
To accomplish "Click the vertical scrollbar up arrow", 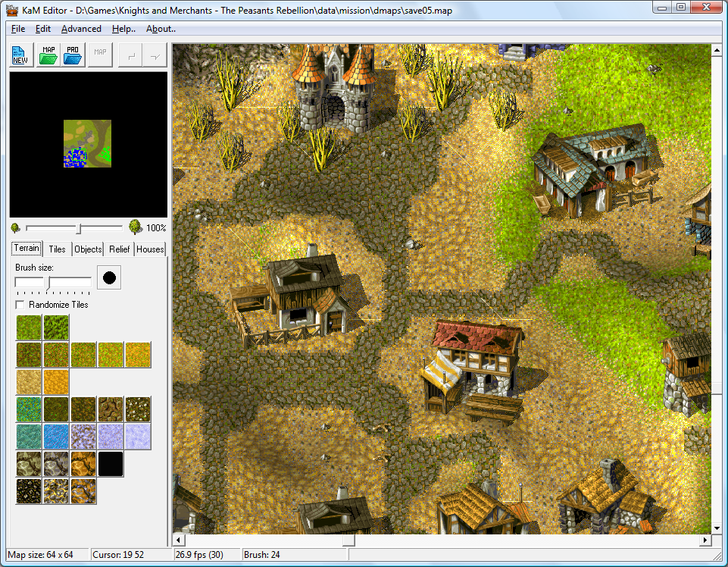I will click(x=717, y=49).
